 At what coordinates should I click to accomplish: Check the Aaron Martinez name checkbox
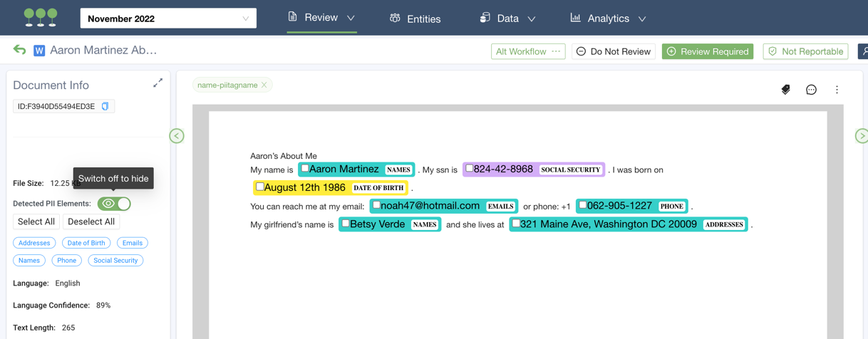pyautogui.click(x=305, y=169)
